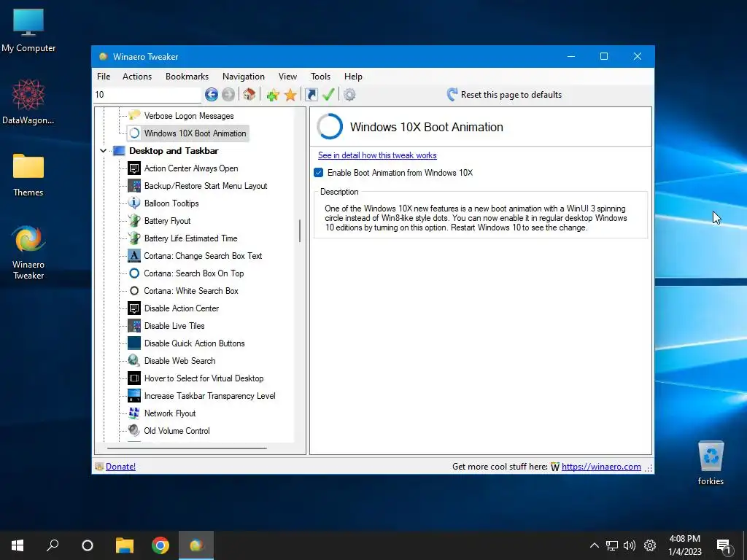Click the Forward navigation arrow in toolbar
The image size is (747, 560).
228,94
